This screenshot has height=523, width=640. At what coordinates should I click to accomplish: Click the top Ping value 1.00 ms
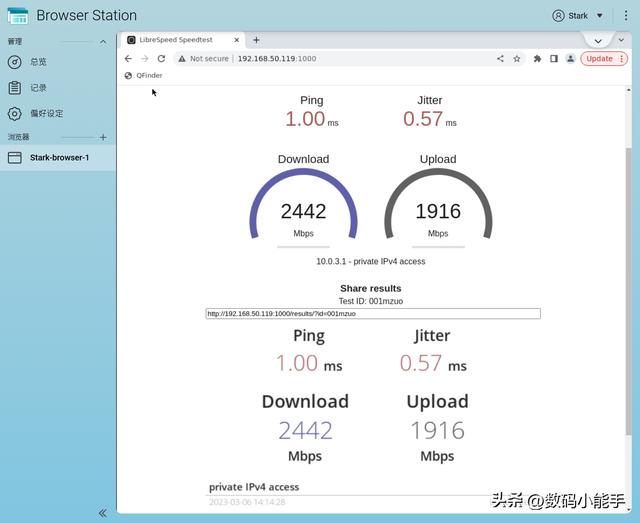tap(312, 119)
